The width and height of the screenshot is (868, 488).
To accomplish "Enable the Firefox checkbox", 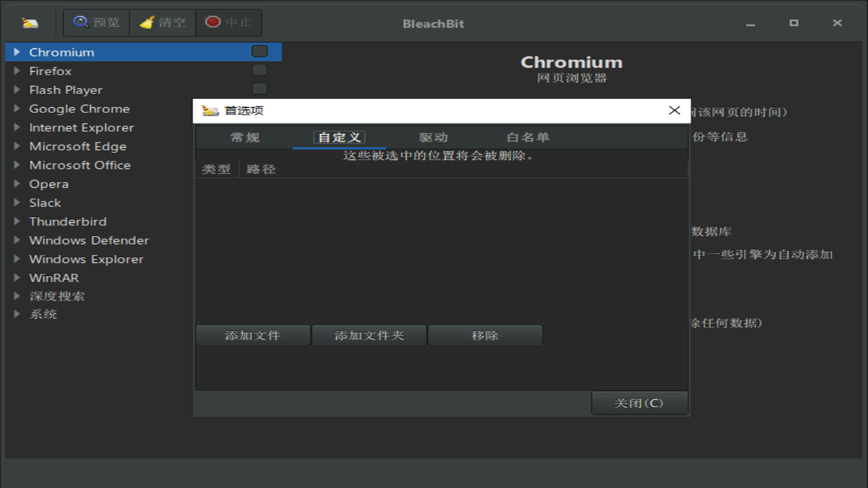I will click(x=259, y=70).
